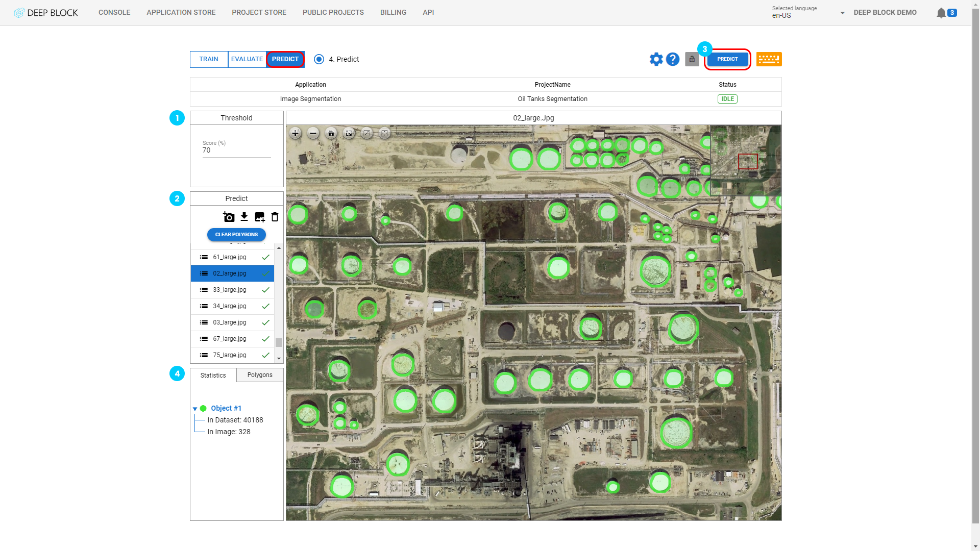Screen dimensions: 980x551
Task: Click the help question mark icon
Action: 672,59
